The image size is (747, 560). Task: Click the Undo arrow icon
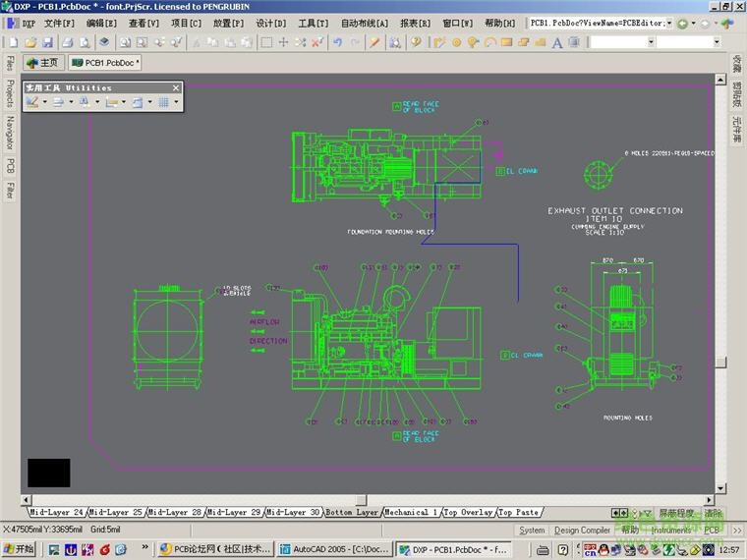(x=338, y=42)
